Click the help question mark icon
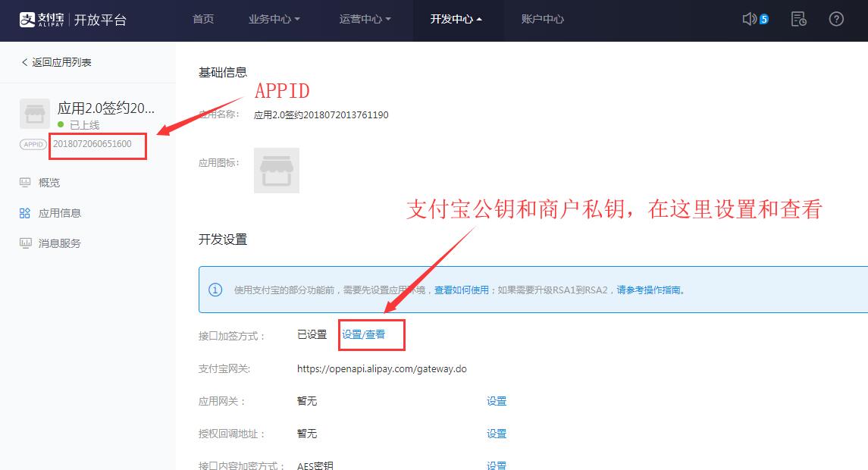The image size is (868, 470). tap(836, 20)
